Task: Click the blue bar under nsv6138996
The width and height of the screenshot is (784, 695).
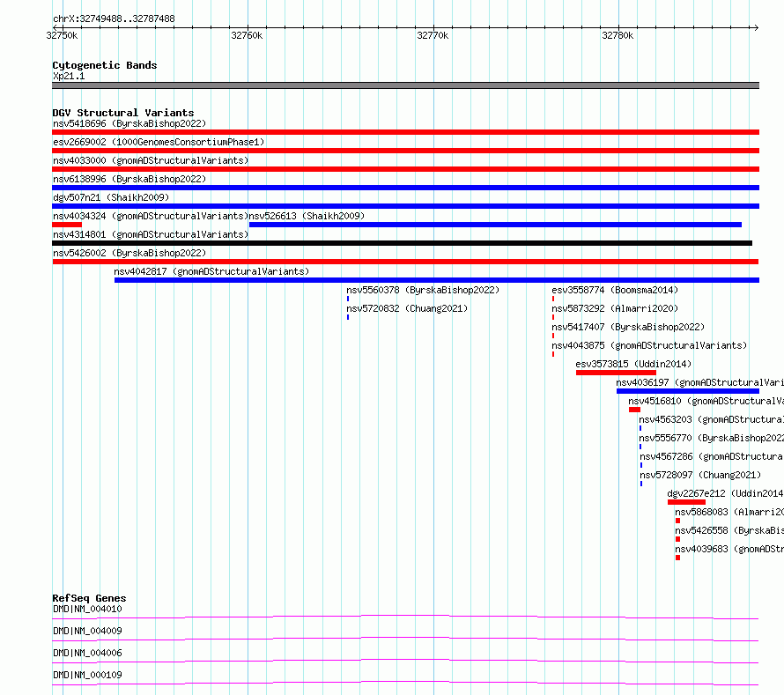Action: [405, 188]
